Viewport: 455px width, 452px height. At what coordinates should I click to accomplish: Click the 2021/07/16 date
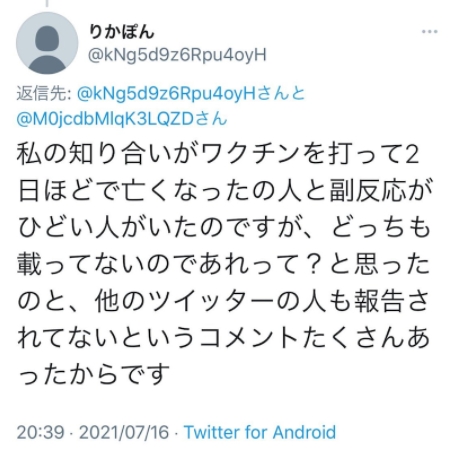[x=124, y=432]
